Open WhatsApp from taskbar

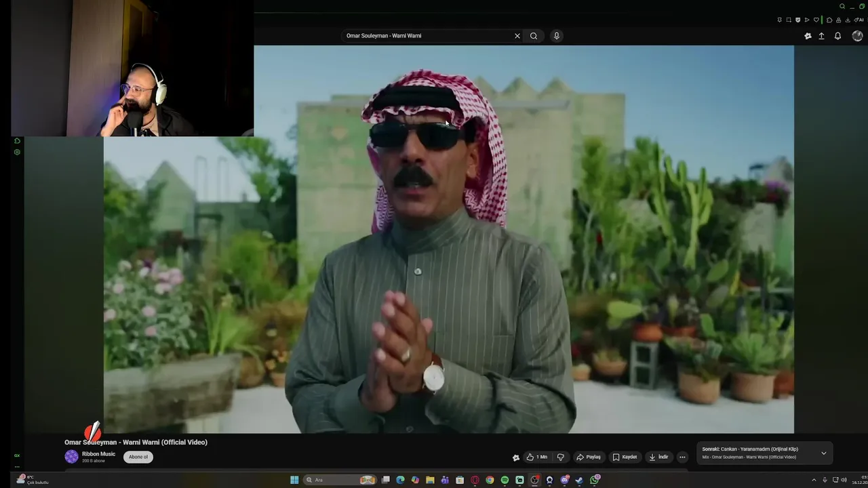pyautogui.click(x=595, y=480)
